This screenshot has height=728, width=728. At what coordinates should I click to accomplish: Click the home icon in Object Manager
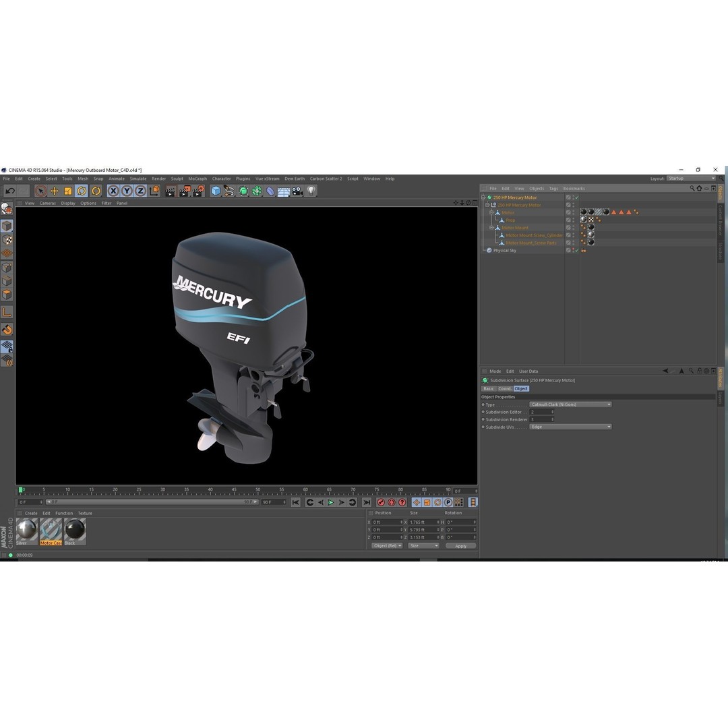click(x=699, y=189)
